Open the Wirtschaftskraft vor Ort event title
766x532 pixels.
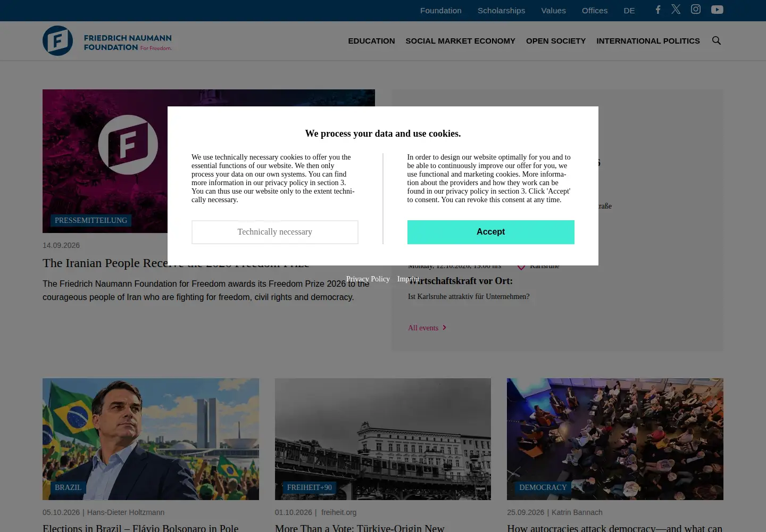[x=461, y=281]
